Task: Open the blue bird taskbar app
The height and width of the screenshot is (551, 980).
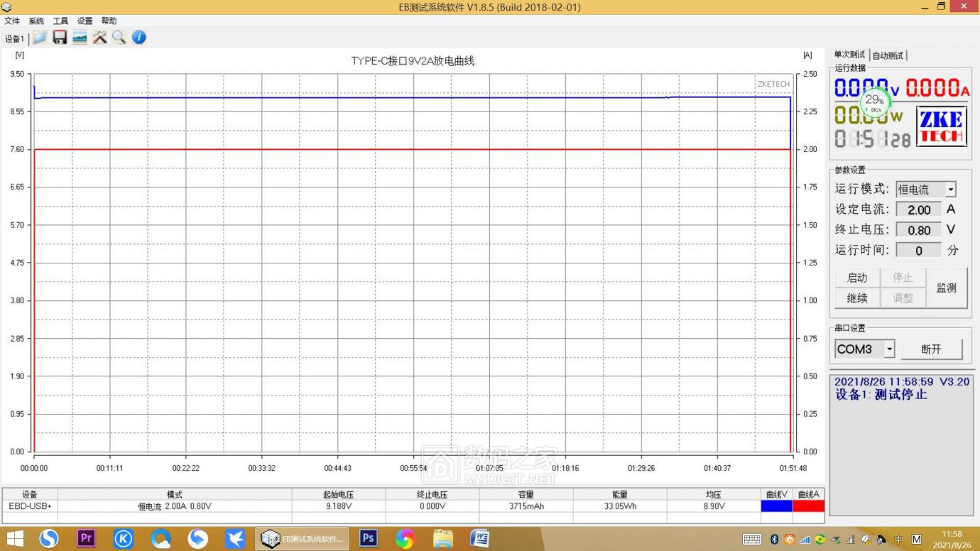Action: coord(235,539)
